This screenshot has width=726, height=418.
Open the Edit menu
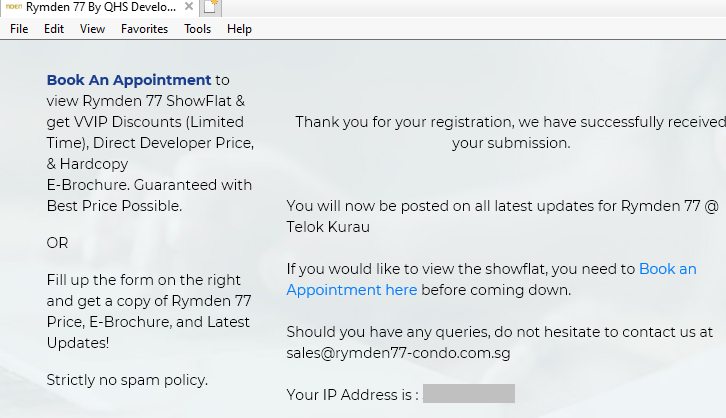pyautogui.click(x=54, y=29)
